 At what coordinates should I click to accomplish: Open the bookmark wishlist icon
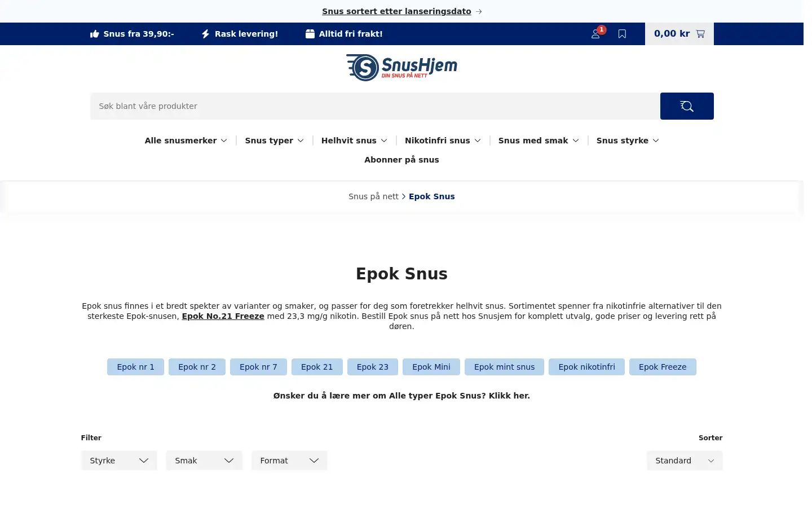click(622, 34)
